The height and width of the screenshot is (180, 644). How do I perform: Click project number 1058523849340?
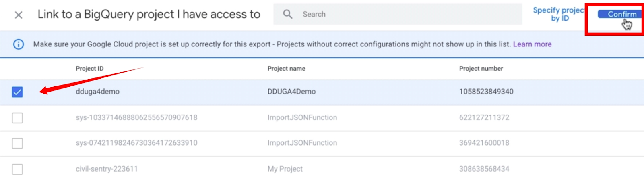486,92
